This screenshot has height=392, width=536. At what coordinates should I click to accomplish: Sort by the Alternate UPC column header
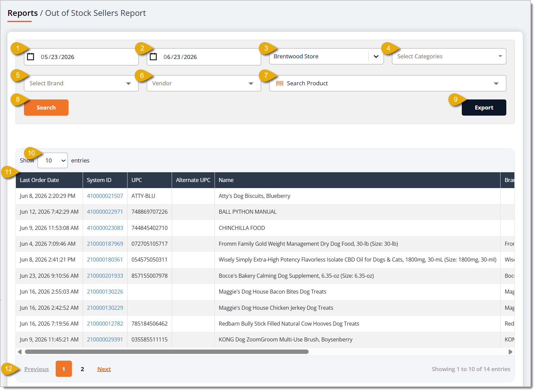pyautogui.click(x=193, y=180)
